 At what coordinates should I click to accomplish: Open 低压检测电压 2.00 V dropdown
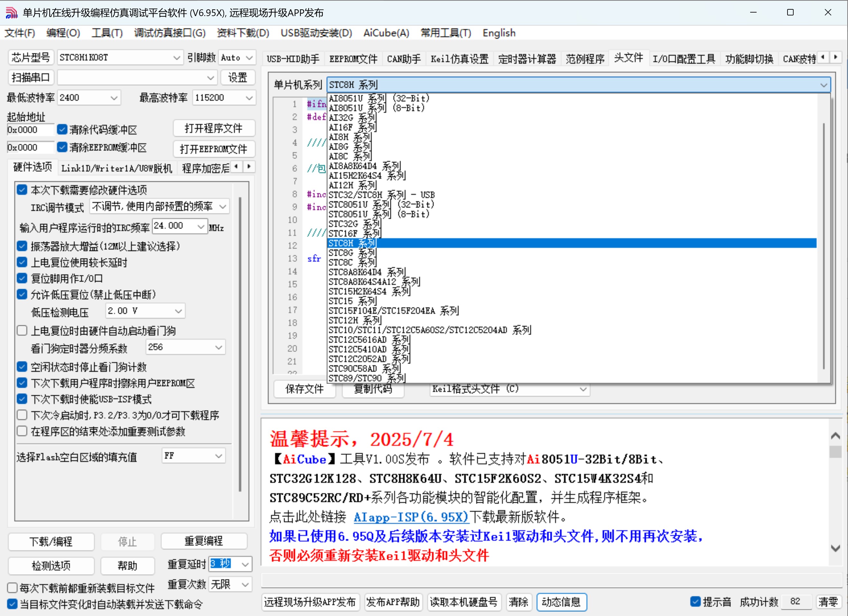[x=145, y=311]
